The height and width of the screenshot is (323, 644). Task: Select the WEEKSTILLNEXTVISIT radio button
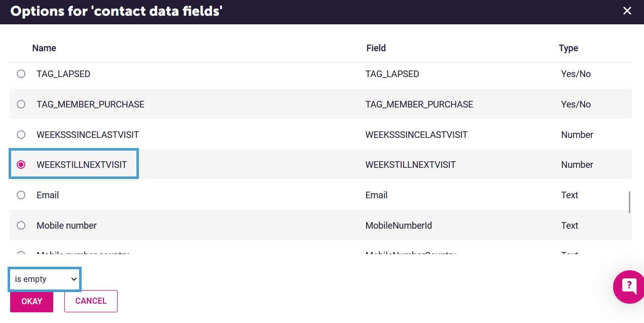(x=21, y=165)
